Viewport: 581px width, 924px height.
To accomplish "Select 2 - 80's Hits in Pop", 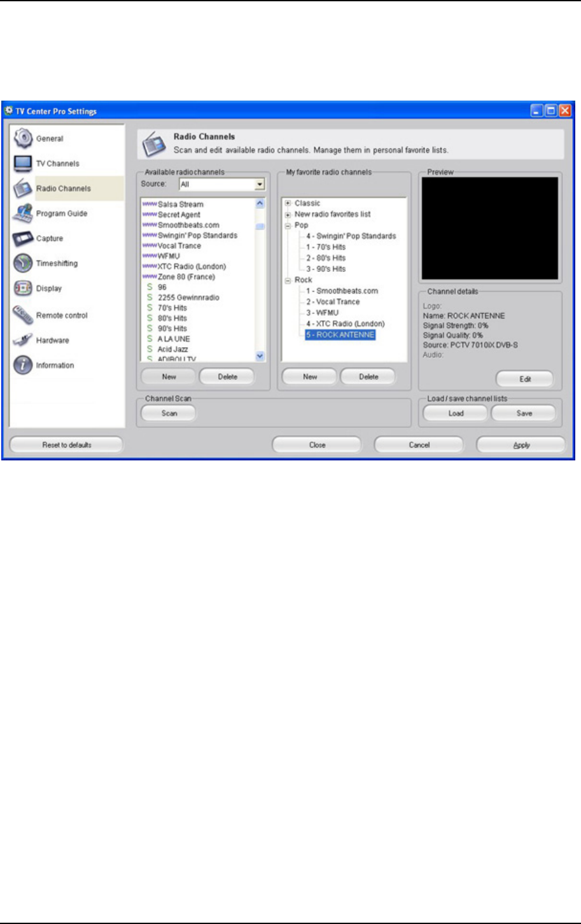I will 325,258.
